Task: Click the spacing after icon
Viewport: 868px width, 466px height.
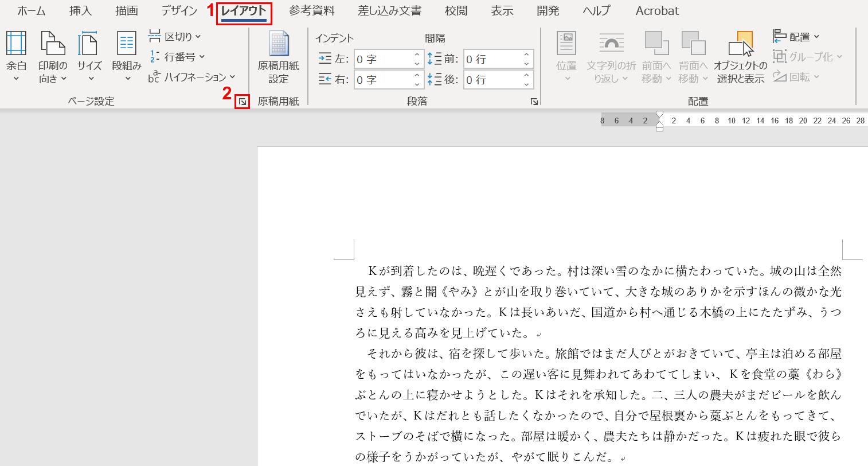Action: (x=435, y=79)
